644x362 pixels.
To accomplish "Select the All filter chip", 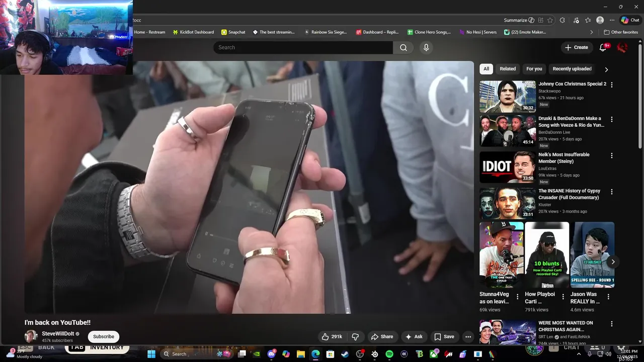I will coord(486,69).
